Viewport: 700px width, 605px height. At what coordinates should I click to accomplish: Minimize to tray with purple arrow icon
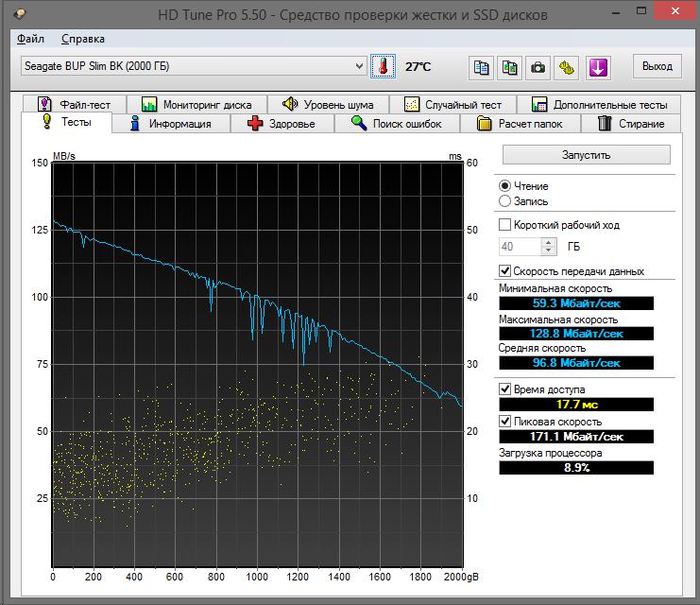coord(598,68)
